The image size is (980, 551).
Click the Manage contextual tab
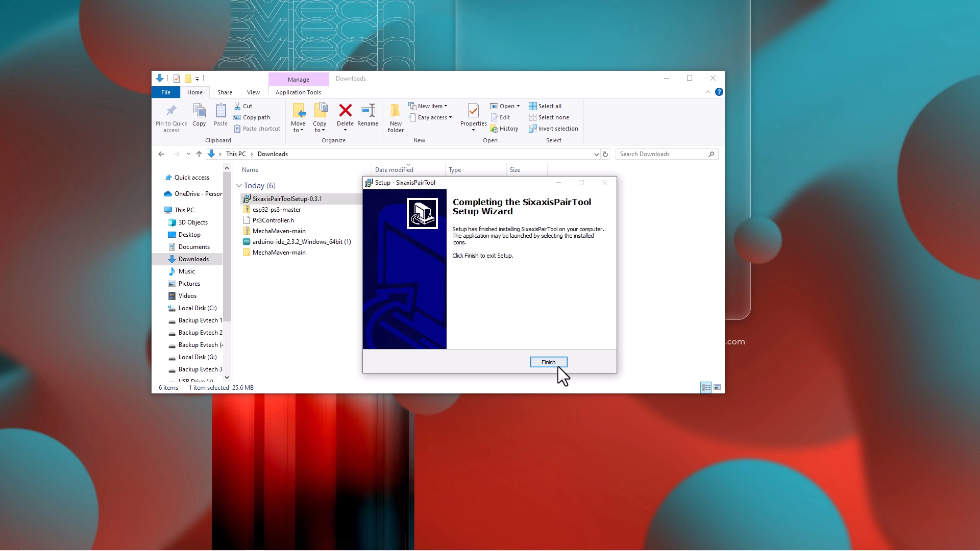[x=298, y=80]
